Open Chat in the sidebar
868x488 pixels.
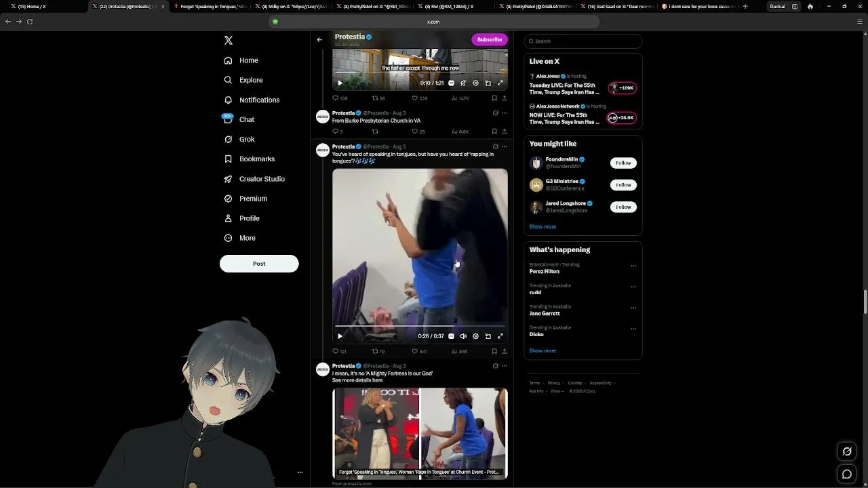click(x=239, y=119)
